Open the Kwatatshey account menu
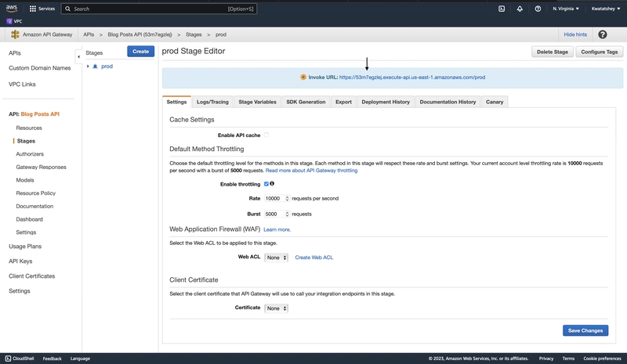This screenshot has height=364, width=627. [x=606, y=9]
